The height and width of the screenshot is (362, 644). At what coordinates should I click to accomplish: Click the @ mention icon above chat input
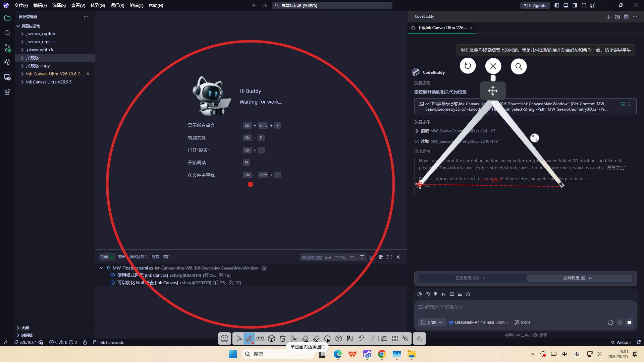click(419, 294)
